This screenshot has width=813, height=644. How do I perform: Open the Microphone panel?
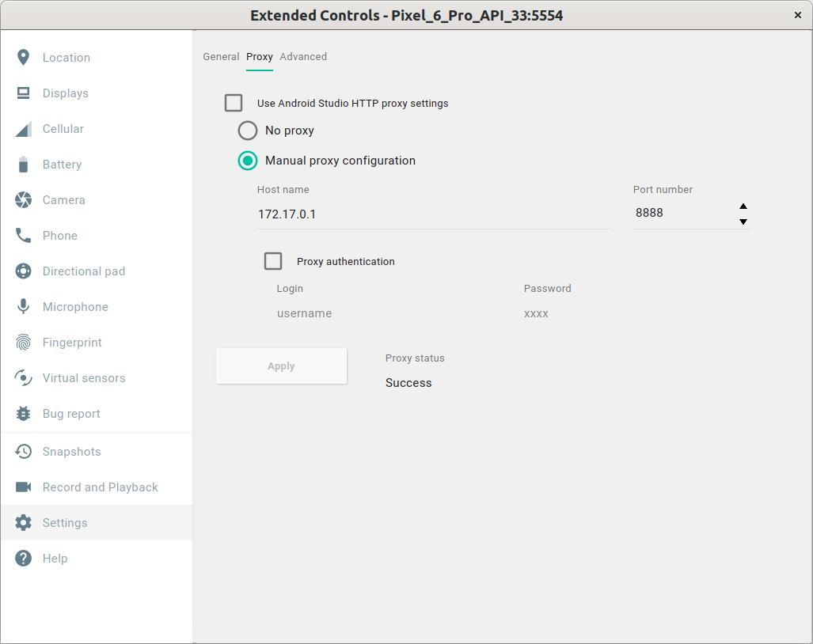pos(74,306)
